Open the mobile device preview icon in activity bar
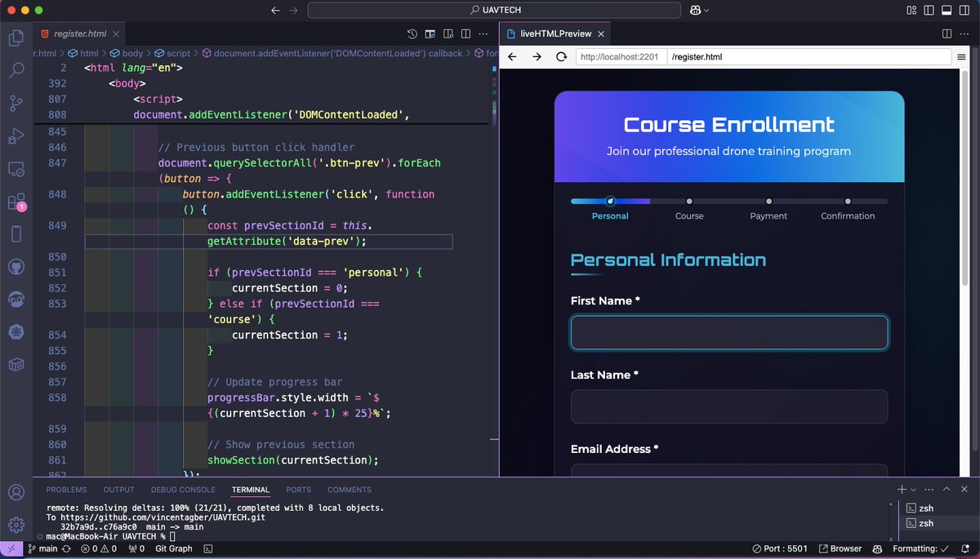The height and width of the screenshot is (559, 980). (x=16, y=234)
